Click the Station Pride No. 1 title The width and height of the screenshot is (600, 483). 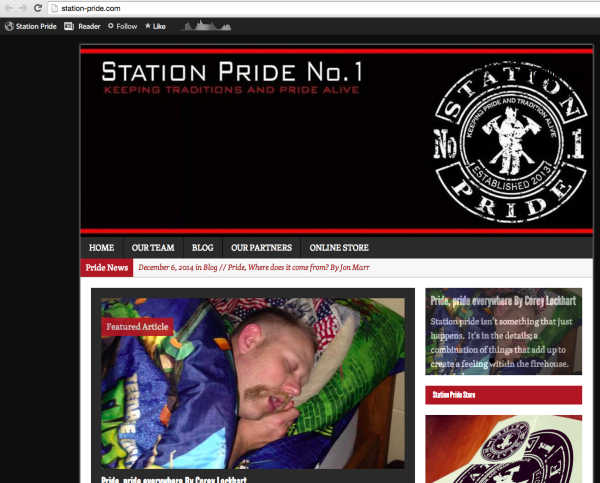[232, 72]
